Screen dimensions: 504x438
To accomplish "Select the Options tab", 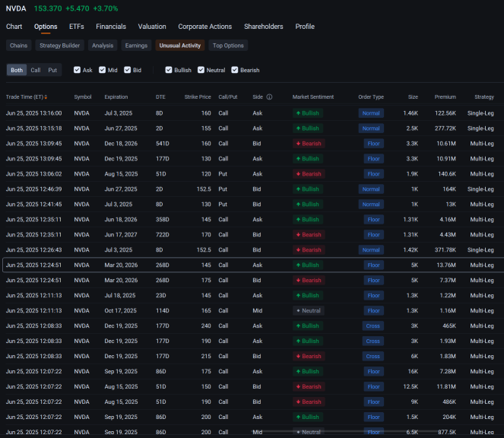I will 46,27.
